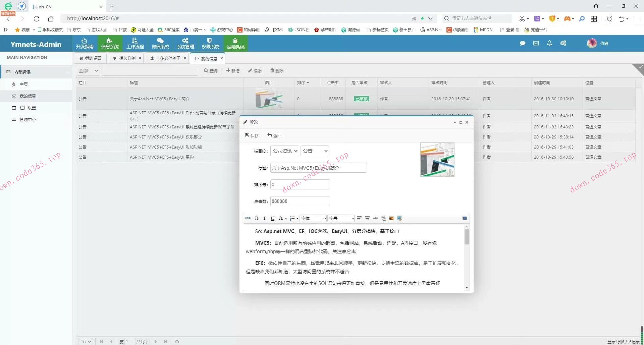The image size is (644, 345).
Task: Open the notification bell in header
Action: [549, 43]
